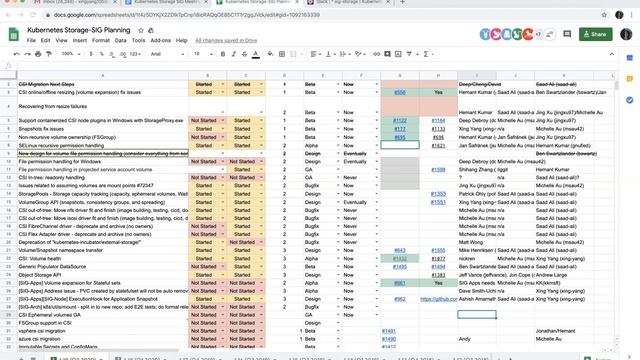Open the text color picker

256,54
